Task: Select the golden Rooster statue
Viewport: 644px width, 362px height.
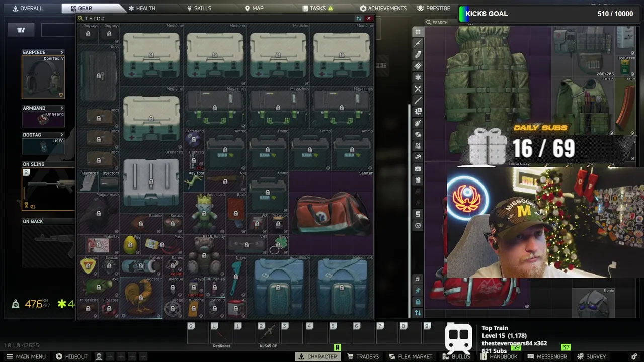Action: (141, 298)
